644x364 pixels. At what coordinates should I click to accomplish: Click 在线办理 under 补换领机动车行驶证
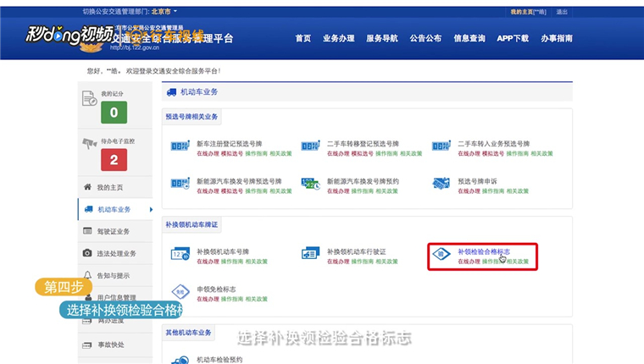pos(338,262)
